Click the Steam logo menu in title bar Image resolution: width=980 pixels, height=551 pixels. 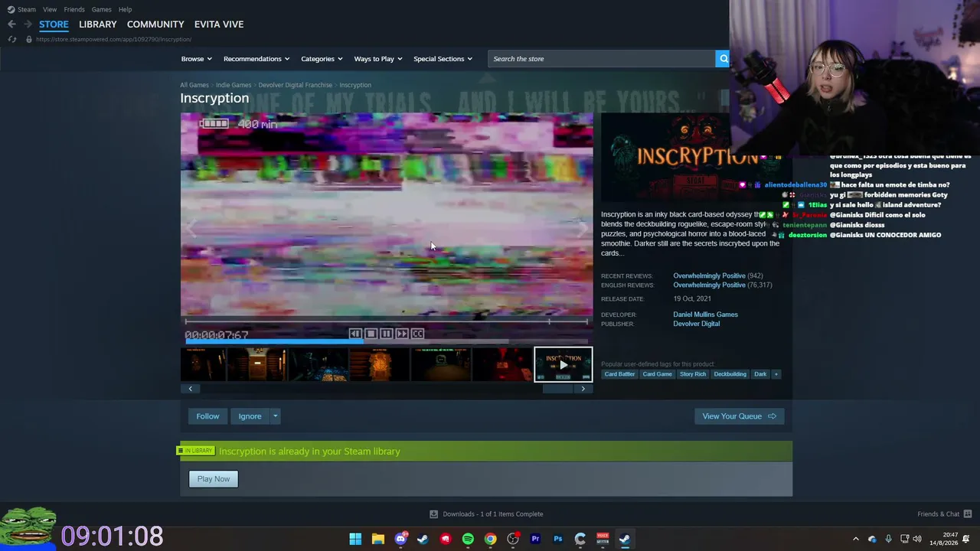coord(21,9)
